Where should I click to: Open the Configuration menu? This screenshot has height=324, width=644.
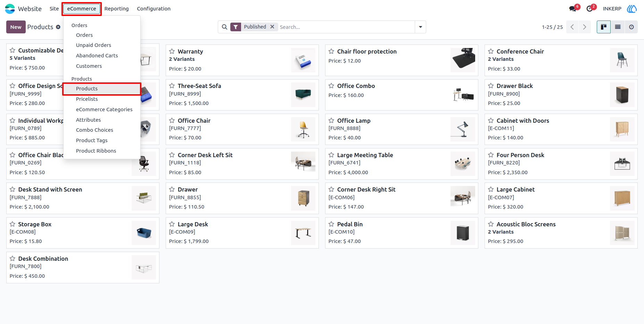[x=154, y=9]
